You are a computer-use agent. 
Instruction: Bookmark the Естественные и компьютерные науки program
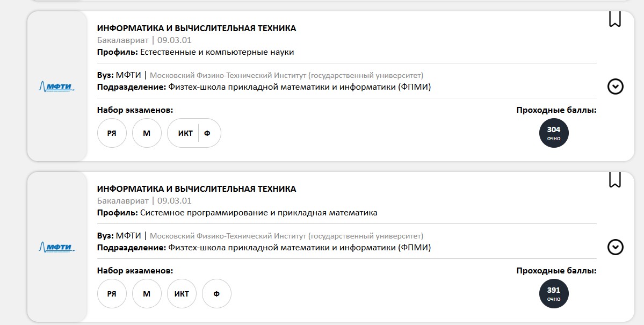click(614, 19)
